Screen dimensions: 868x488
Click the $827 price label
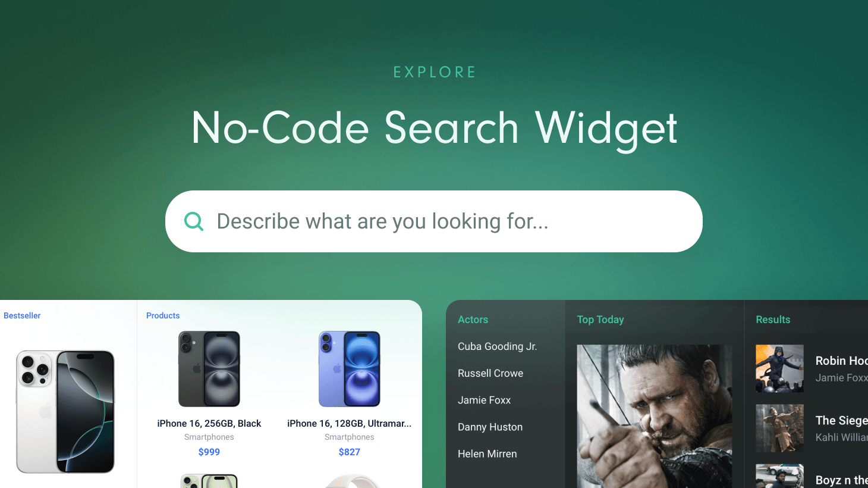[350, 452]
